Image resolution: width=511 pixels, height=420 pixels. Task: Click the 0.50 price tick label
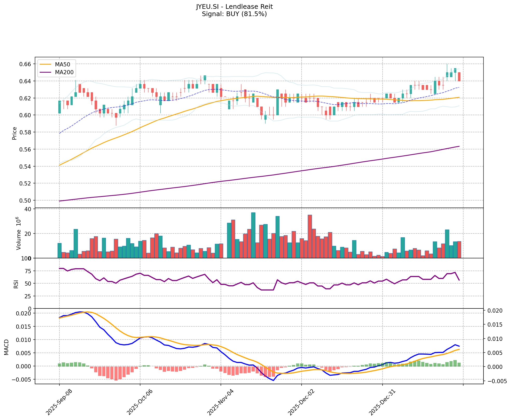tap(25, 201)
